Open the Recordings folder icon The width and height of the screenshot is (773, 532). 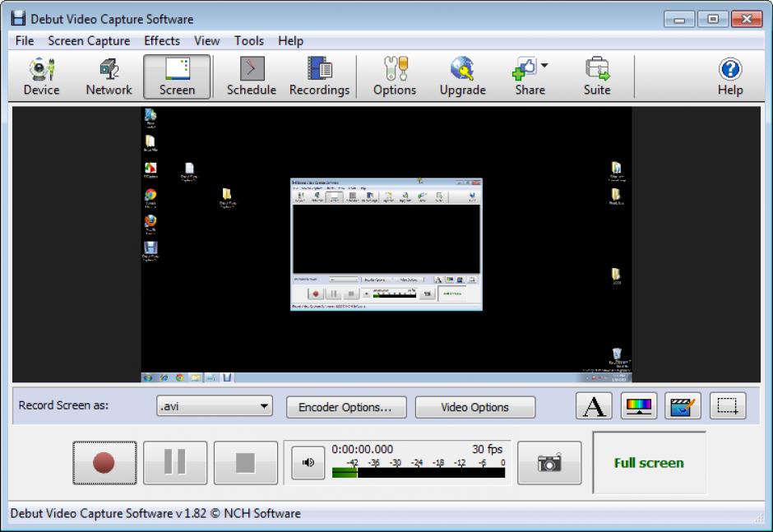click(x=319, y=75)
